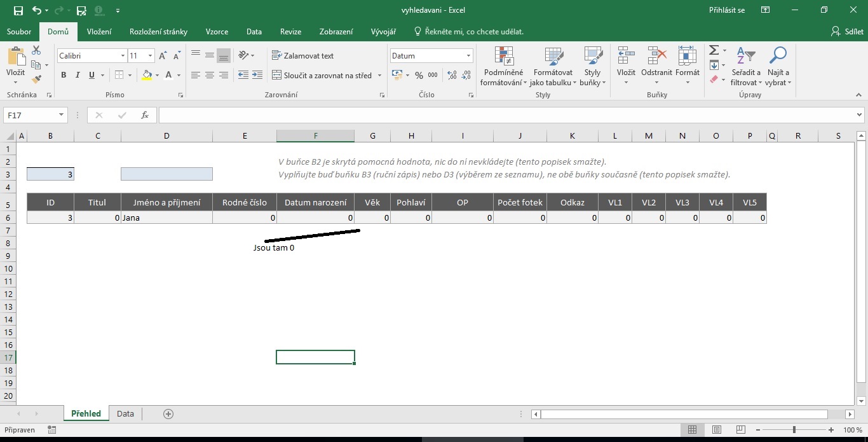This screenshot has width=868, height=442.
Task: Open the Vzorce ribbon tab
Action: pyautogui.click(x=217, y=32)
